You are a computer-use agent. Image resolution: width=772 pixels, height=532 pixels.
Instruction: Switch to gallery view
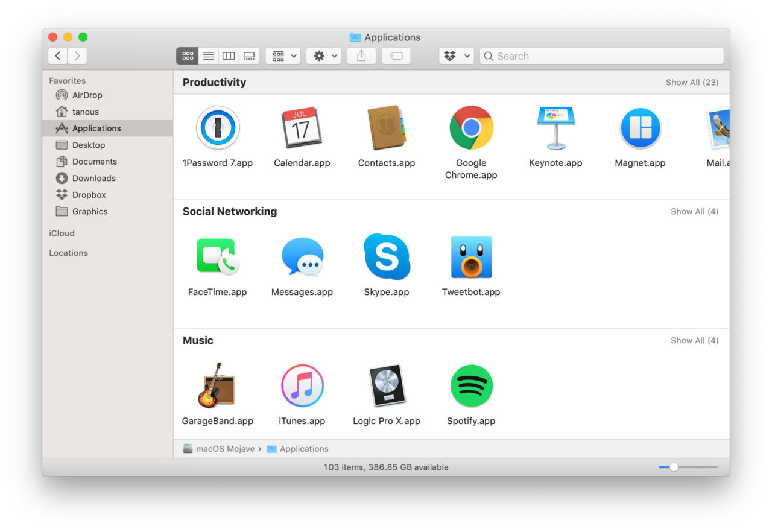(x=249, y=56)
